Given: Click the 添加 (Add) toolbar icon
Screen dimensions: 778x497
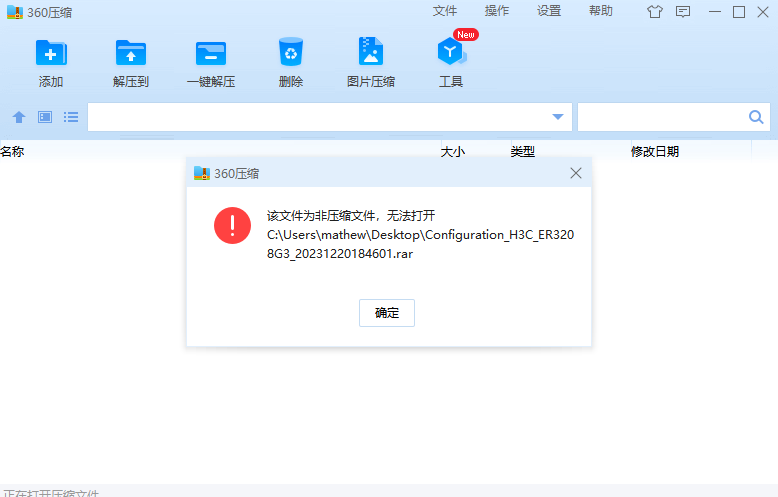Looking at the screenshot, I should (x=51, y=53).
